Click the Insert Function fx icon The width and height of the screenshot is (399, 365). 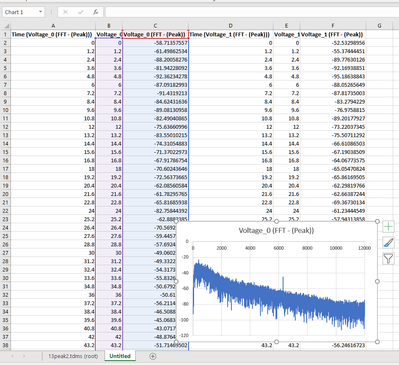tap(95, 12)
